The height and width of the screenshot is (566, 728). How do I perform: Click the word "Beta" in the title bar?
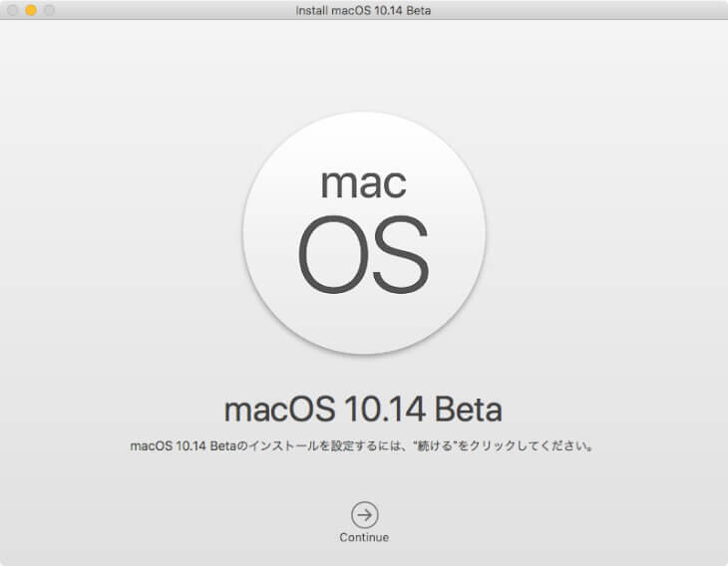pyautogui.click(x=418, y=10)
